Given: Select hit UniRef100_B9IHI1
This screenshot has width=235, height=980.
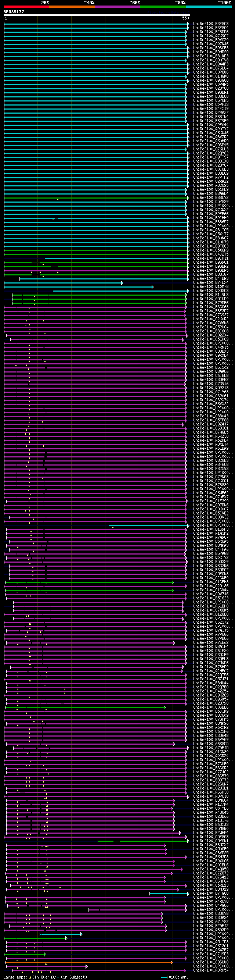Looking at the screenshot, I should coord(211,259).
